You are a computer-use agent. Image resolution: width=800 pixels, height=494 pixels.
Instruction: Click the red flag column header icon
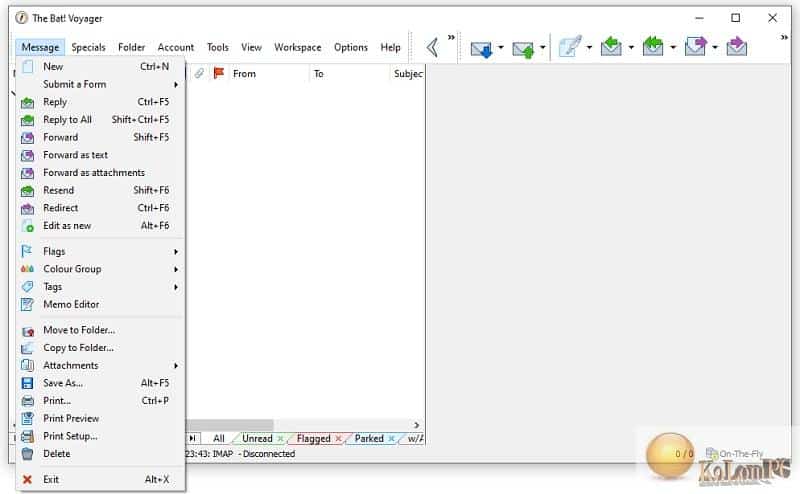point(219,73)
